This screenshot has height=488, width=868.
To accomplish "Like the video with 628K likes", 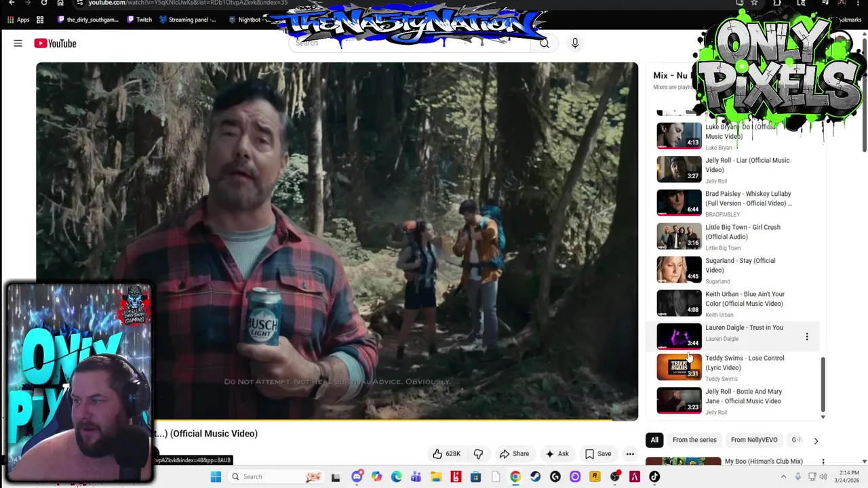I will [x=446, y=454].
